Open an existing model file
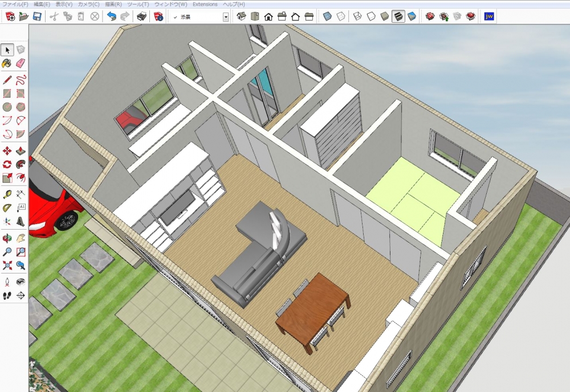The image size is (570, 392). 23,17
